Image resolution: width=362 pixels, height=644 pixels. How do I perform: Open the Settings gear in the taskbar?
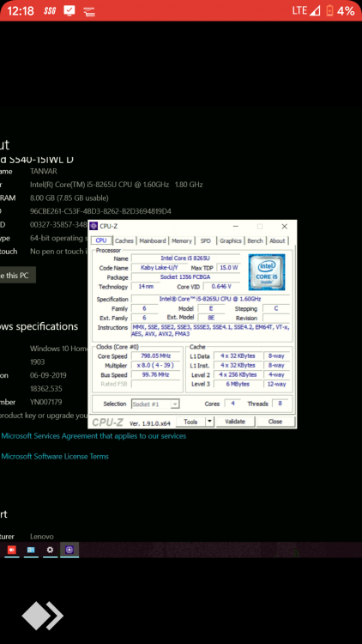coord(50,550)
